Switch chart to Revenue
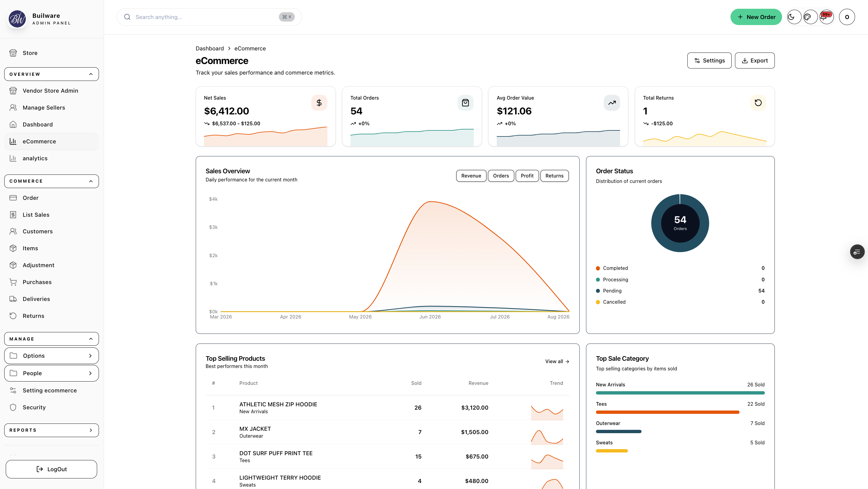 pos(471,176)
